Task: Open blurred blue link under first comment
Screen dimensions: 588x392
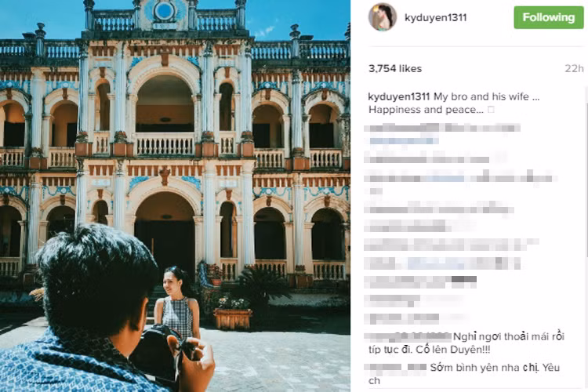Action: click(404, 141)
